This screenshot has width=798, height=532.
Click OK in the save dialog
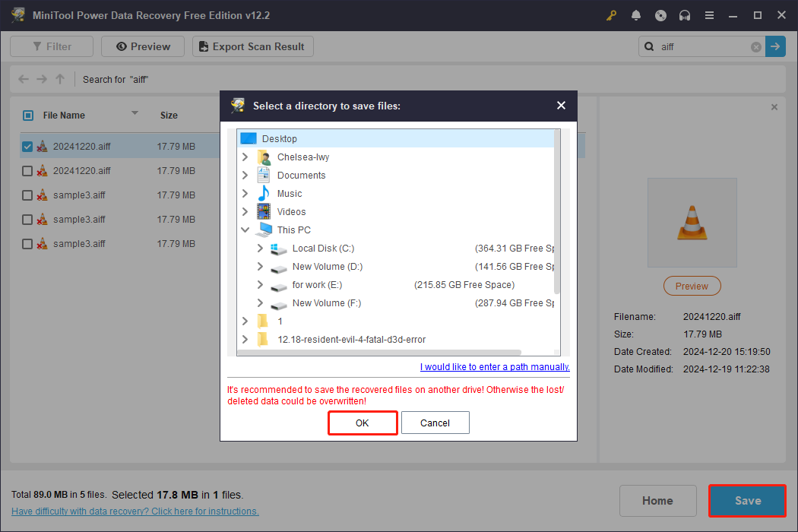coord(363,423)
